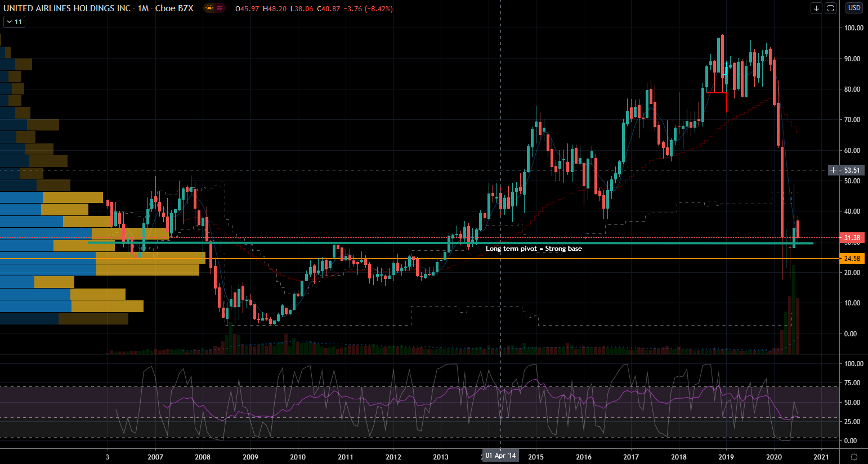Click the Cboe BZX exchange label

click(x=174, y=8)
